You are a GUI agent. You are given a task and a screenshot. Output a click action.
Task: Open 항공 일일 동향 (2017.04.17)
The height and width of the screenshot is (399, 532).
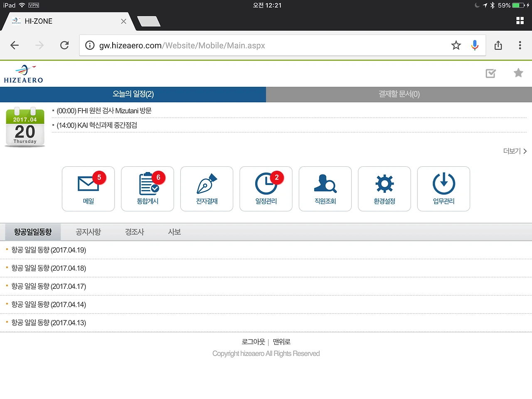click(49, 286)
